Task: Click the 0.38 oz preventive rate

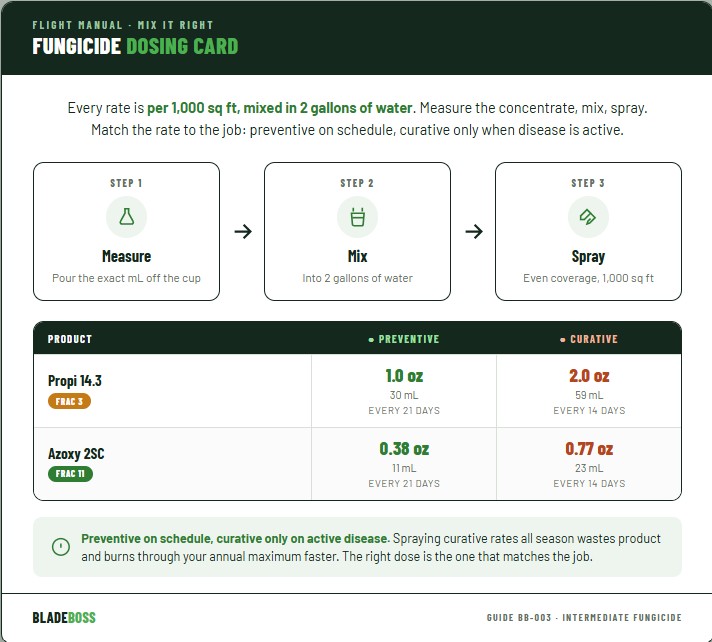Action: pyautogui.click(x=404, y=449)
